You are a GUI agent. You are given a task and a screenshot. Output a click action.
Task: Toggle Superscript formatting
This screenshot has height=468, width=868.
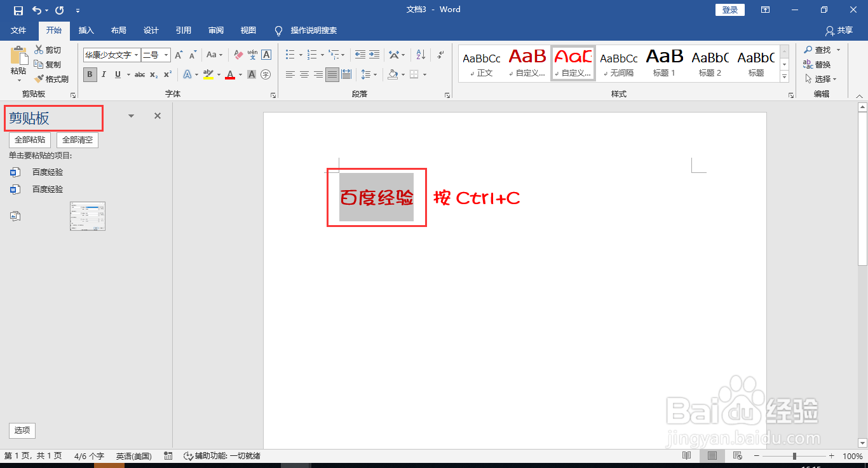168,74
